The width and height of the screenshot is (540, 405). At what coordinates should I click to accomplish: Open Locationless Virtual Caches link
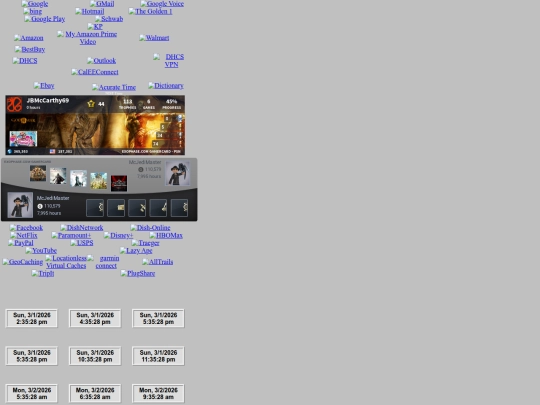tap(66, 262)
